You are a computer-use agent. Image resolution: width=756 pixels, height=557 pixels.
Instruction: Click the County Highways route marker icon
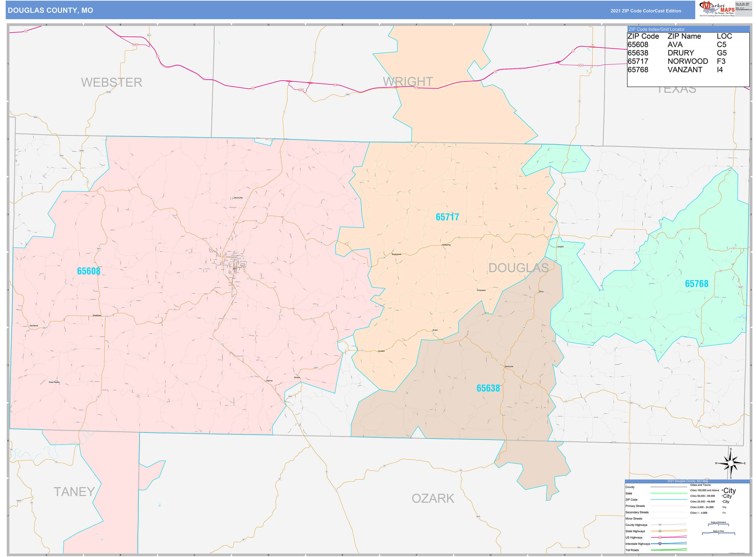pos(660,525)
